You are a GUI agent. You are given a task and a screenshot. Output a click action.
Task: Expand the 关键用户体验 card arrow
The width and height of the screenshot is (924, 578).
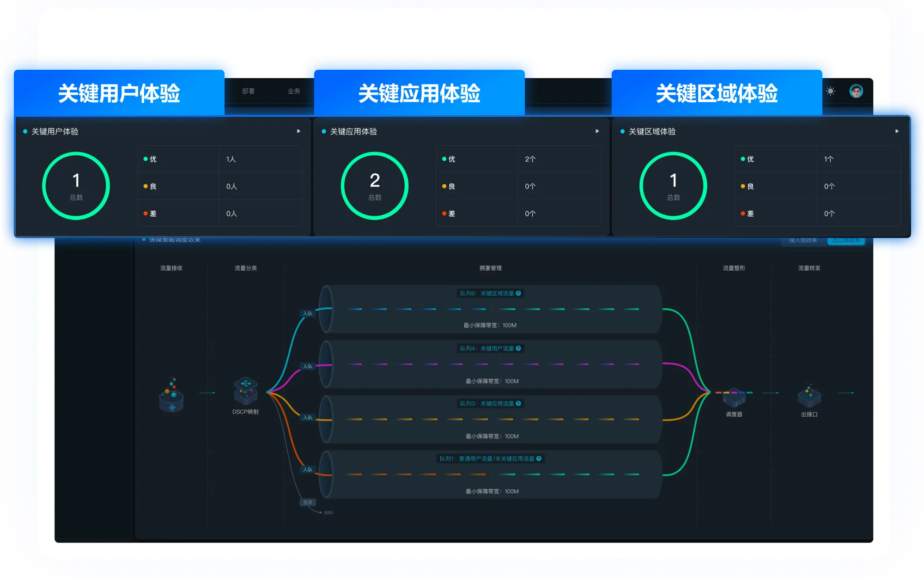click(x=298, y=131)
